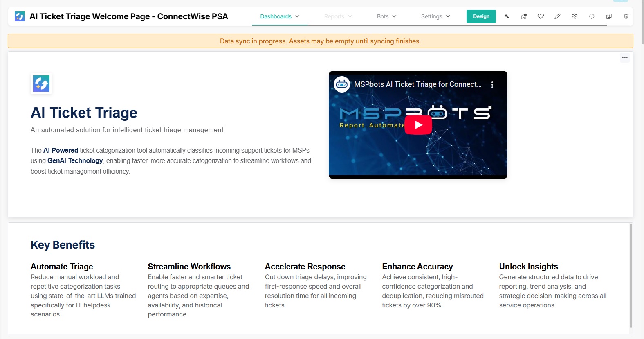This screenshot has height=339, width=644.
Task: Click the AI Ticket Triage tile icon
Action: 41,84
